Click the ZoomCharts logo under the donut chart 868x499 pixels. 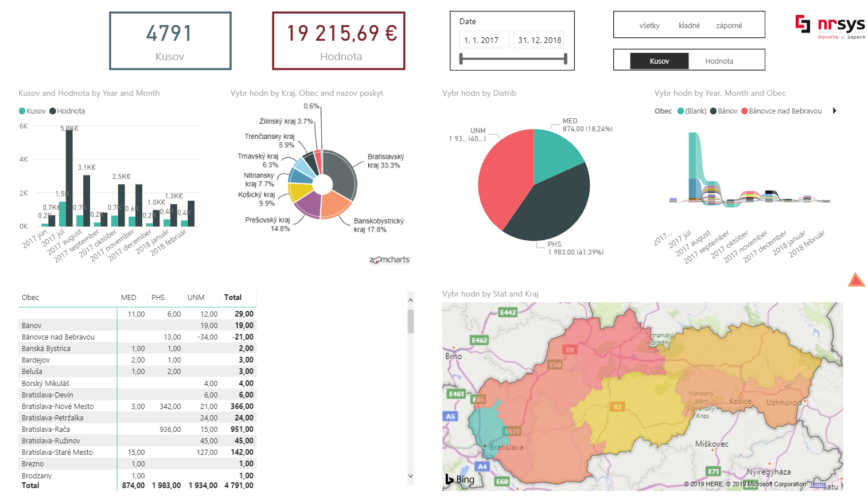(390, 259)
